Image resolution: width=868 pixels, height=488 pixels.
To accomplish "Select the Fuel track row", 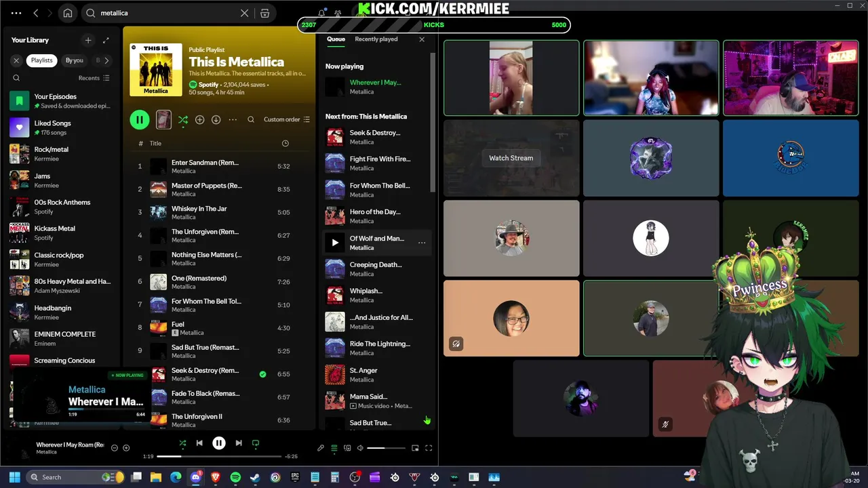I will coord(218,327).
